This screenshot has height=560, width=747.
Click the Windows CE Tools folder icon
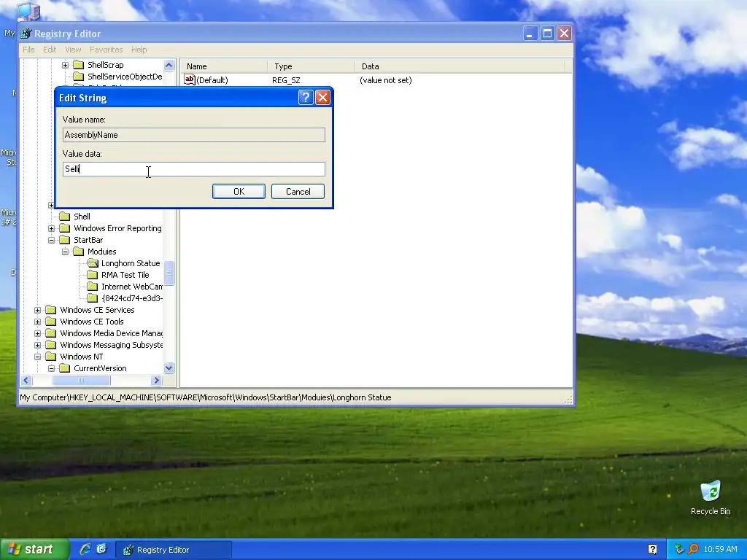[51, 322]
